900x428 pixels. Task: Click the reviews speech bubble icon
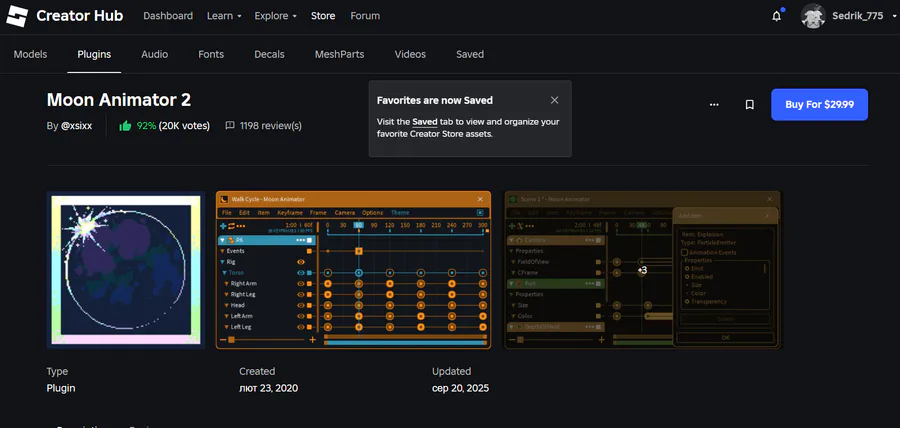tap(230, 125)
